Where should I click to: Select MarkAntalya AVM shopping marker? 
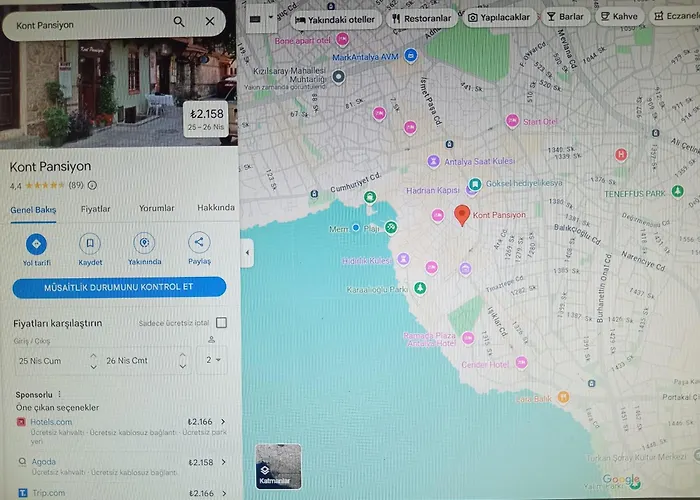pos(410,56)
